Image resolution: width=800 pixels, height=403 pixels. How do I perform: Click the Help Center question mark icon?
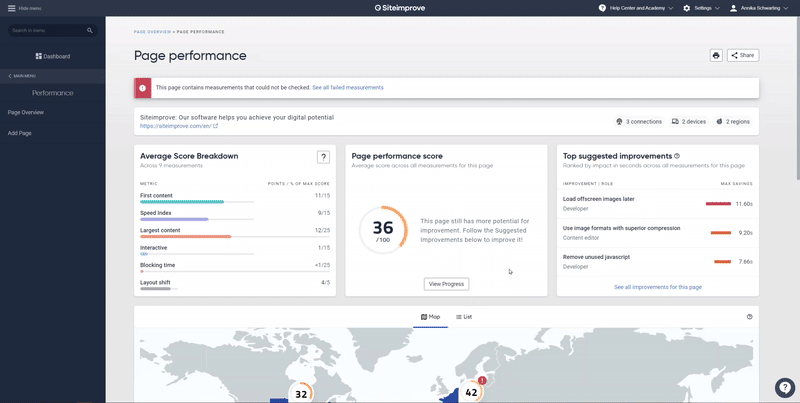point(602,8)
